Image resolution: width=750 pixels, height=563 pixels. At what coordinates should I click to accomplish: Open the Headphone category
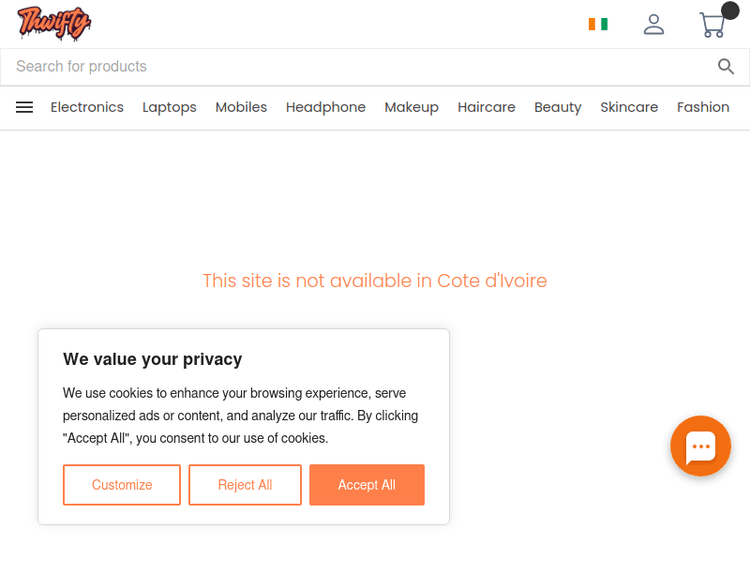[x=326, y=107]
